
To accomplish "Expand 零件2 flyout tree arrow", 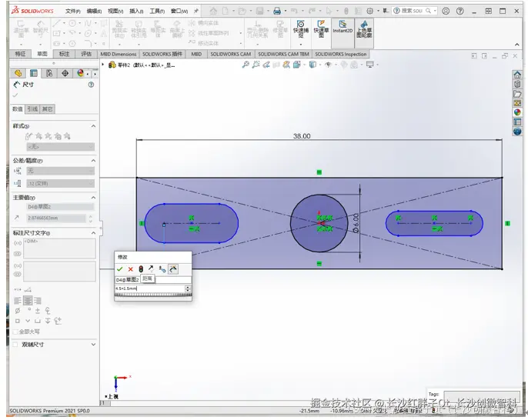I will 103,65.
